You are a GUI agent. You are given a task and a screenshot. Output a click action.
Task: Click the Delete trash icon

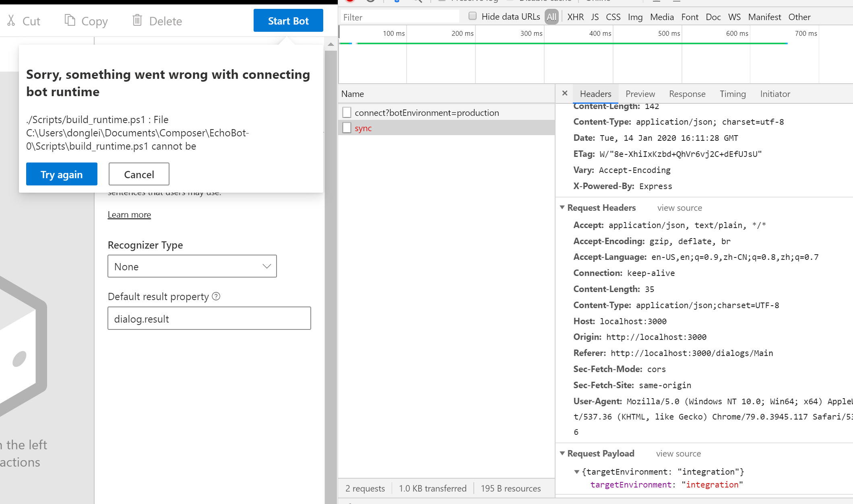tap(137, 20)
